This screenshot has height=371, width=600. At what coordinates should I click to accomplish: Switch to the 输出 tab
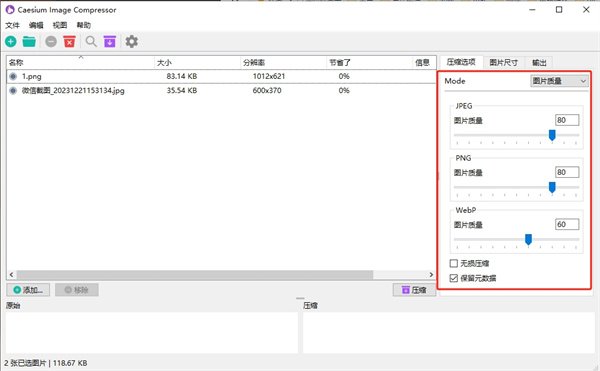[539, 62]
